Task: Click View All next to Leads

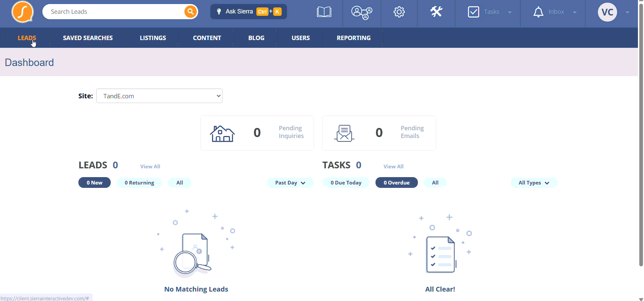Action: [x=150, y=166]
